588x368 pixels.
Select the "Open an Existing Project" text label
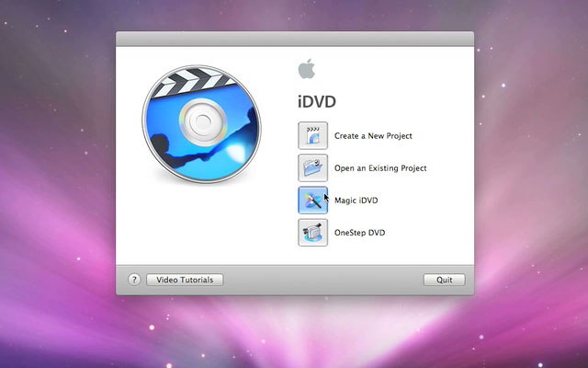click(x=380, y=168)
